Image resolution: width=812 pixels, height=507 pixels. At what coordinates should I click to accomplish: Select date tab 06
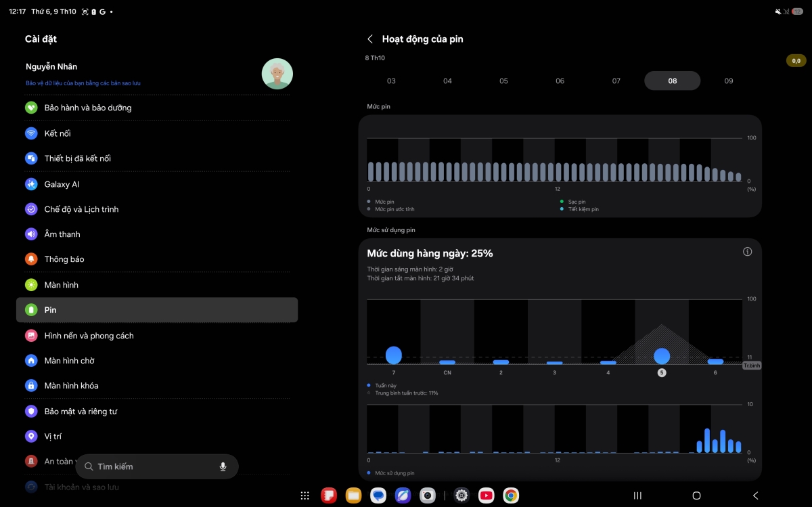tap(560, 81)
